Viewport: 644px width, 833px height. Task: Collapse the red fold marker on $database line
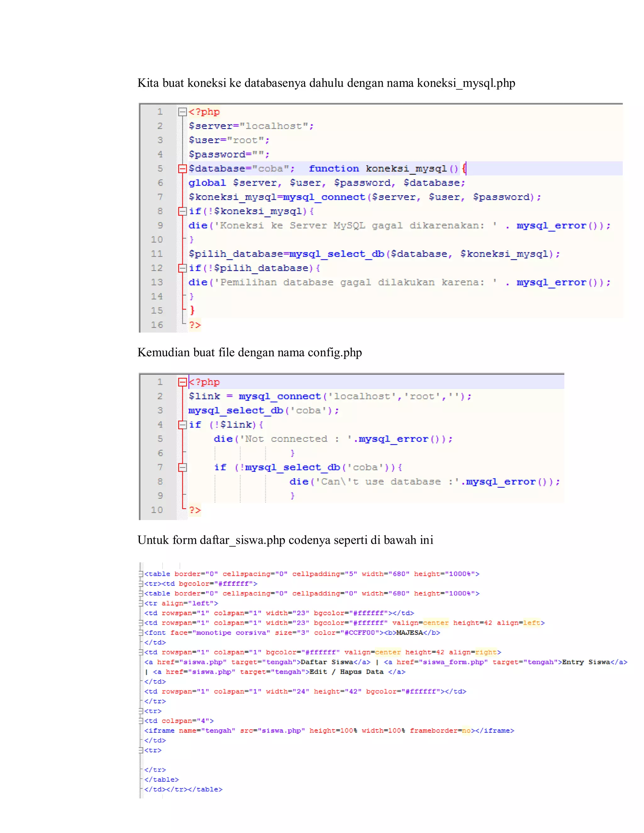[x=182, y=168]
